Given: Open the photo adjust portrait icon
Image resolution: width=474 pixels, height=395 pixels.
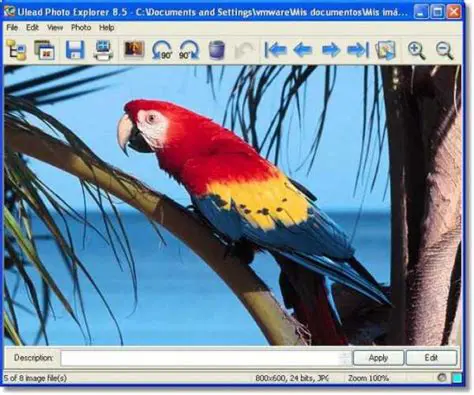Looking at the screenshot, I should click(x=134, y=49).
